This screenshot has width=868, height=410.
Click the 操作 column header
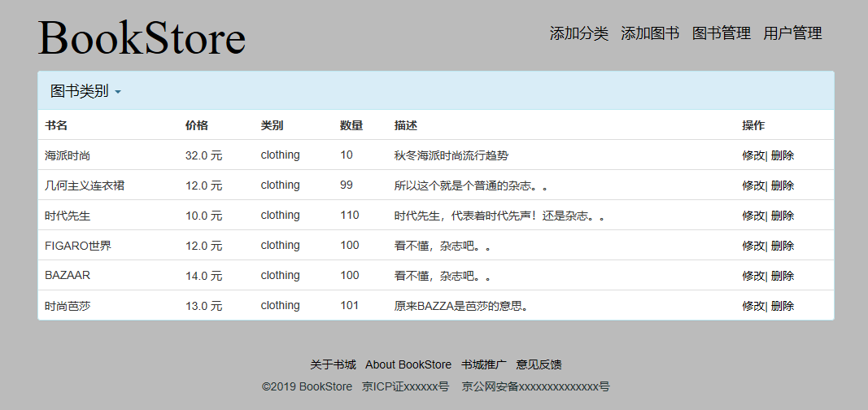[753, 125]
